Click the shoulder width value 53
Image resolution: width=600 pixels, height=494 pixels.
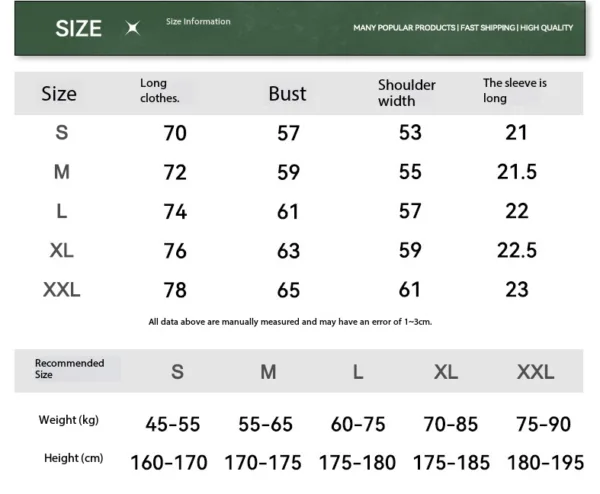(410, 133)
